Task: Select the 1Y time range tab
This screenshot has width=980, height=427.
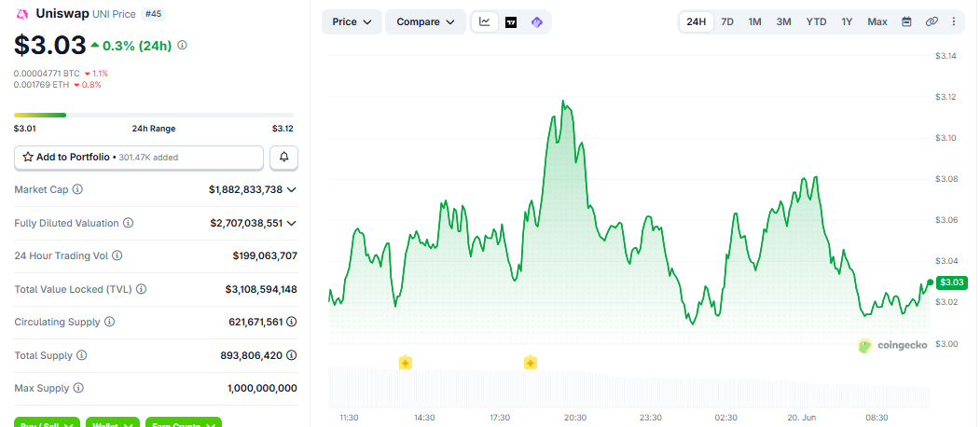Action: [847, 21]
